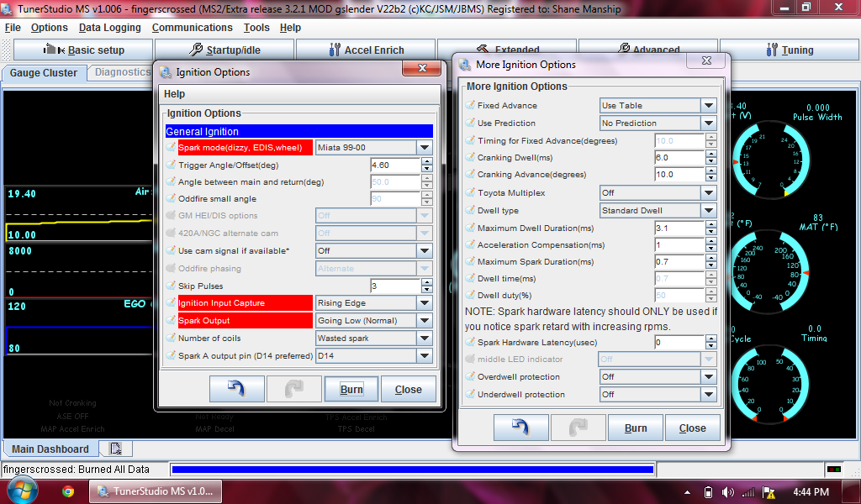
Task: Close the Ignition Options dialog with Close button
Action: click(x=409, y=388)
